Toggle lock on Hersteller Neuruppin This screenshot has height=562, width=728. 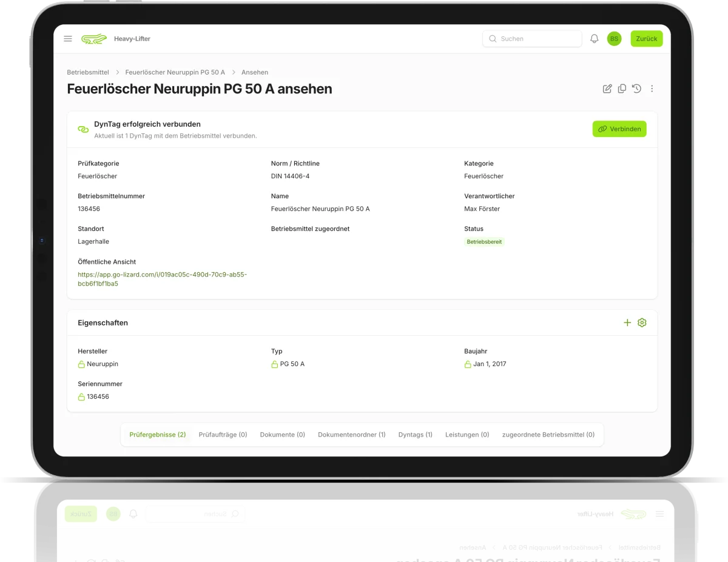[81, 364]
